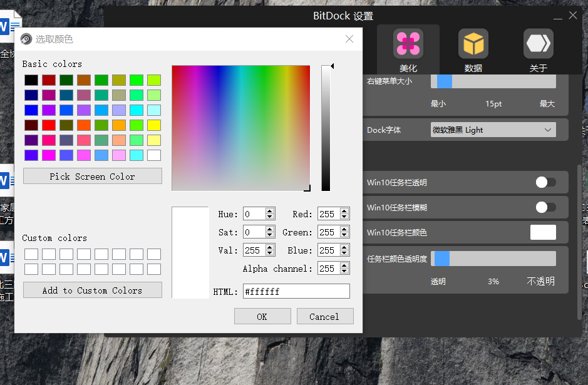Select the white basic color swatch
This screenshot has height=385, width=588.
pos(154,155)
